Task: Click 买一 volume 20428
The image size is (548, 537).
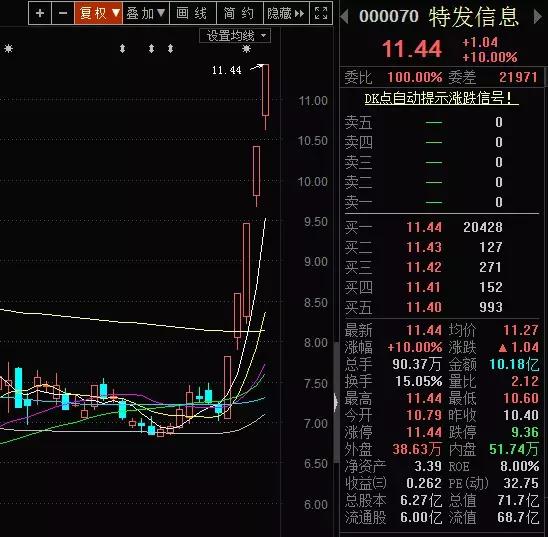Action: tap(483, 227)
